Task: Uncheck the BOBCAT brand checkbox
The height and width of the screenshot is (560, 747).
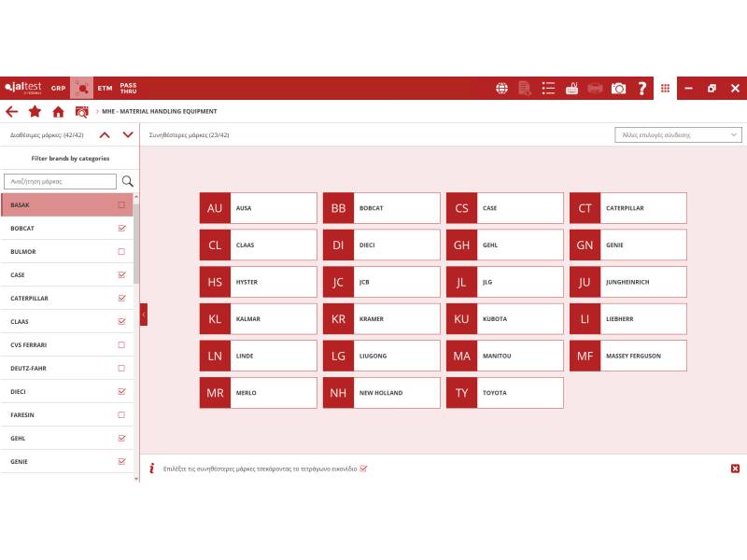Action: point(121,228)
